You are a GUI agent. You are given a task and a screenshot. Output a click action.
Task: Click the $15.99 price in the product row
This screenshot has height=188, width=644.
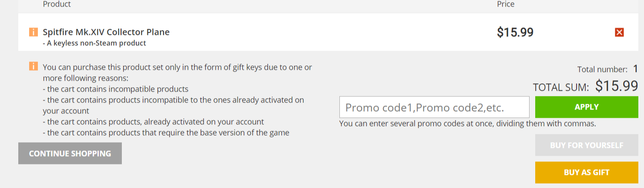(515, 32)
